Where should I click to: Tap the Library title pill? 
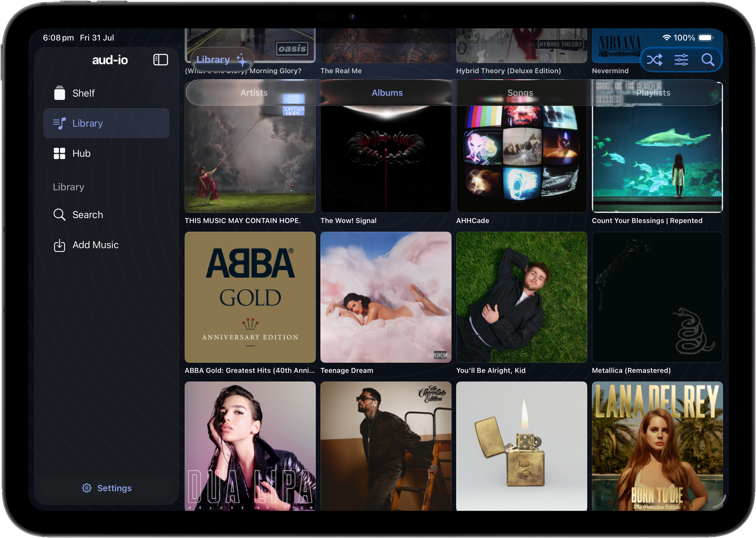pos(222,59)
